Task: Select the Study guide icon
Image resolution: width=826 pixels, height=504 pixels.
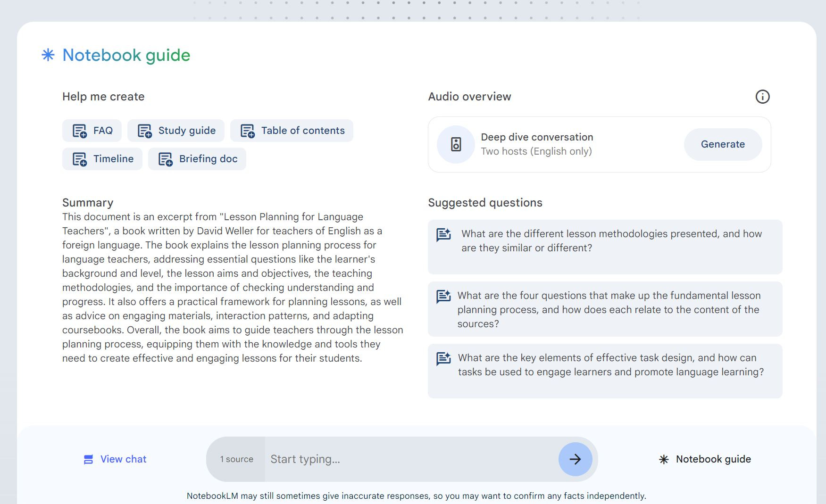Action: coord(144,131)
